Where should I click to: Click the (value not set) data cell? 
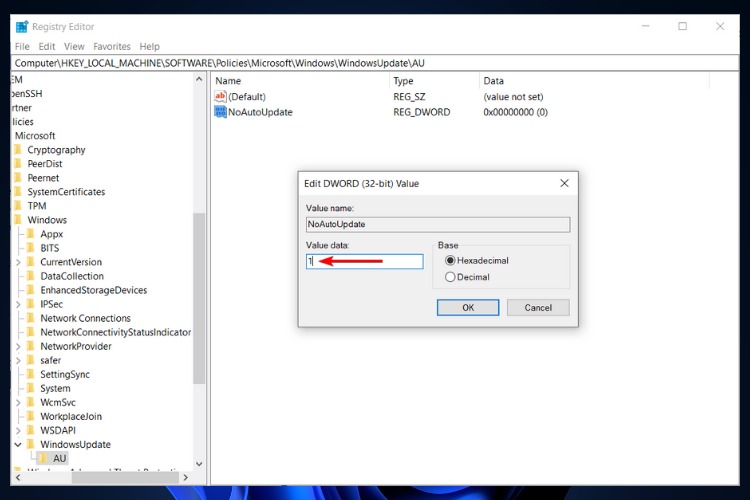(513, 97)
